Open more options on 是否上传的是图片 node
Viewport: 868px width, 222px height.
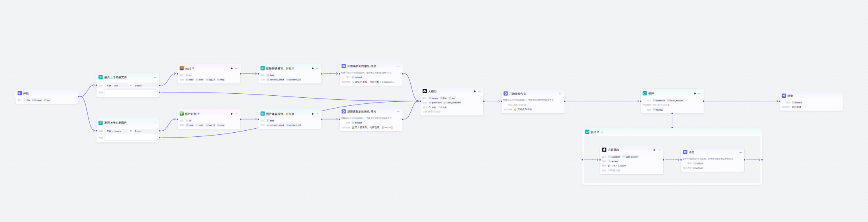click(156, 123)
